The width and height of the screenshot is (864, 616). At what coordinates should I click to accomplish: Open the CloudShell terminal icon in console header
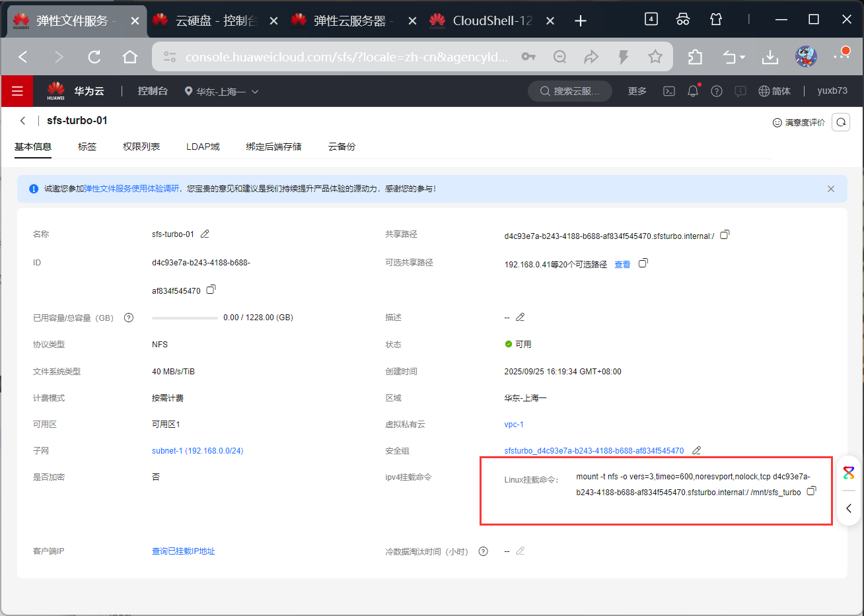pyautogui.click(x=669, y=91)
